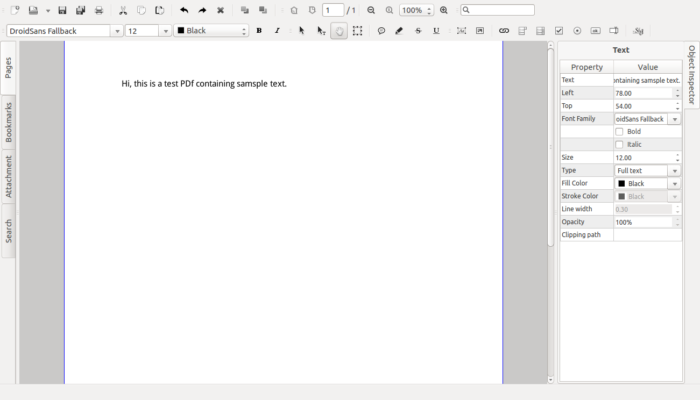
Task: Enable the Italic checkbox in inspector
Action: click(x=619, y=145)
